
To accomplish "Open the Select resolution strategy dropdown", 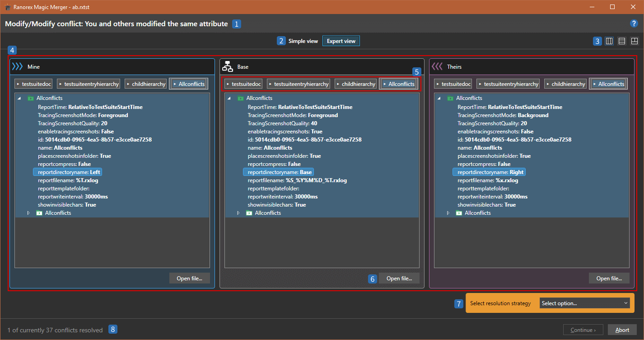I will 584,303.
